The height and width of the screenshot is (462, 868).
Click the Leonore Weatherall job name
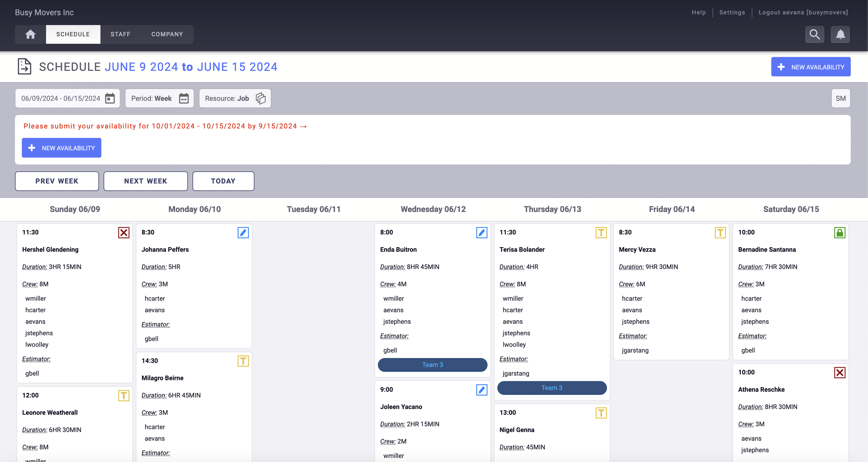[50, 412]
